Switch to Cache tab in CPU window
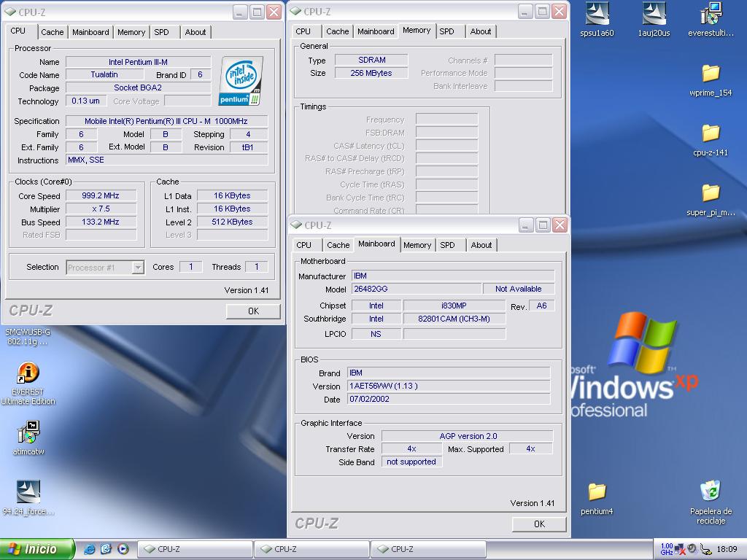 pos(53,32)
